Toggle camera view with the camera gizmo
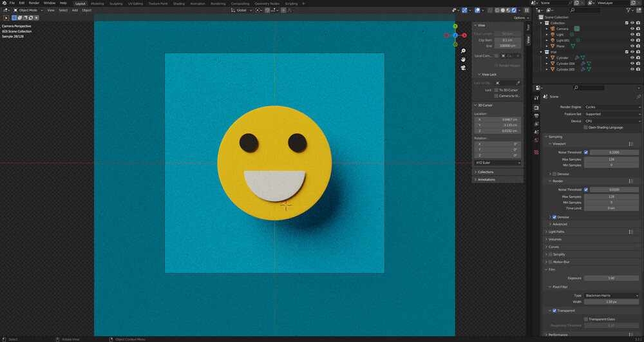The width and height of the screenshot is (644, 342). point(463,68)
